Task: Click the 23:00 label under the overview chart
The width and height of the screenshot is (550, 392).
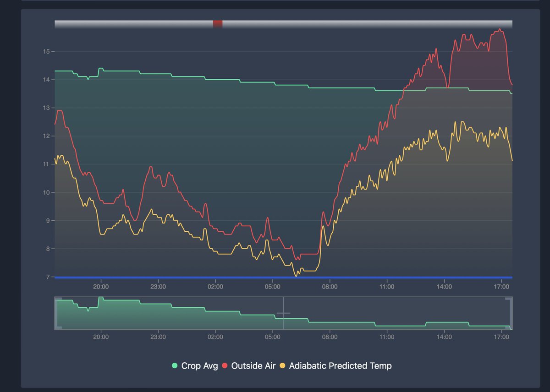Action: tap(158, 337)
